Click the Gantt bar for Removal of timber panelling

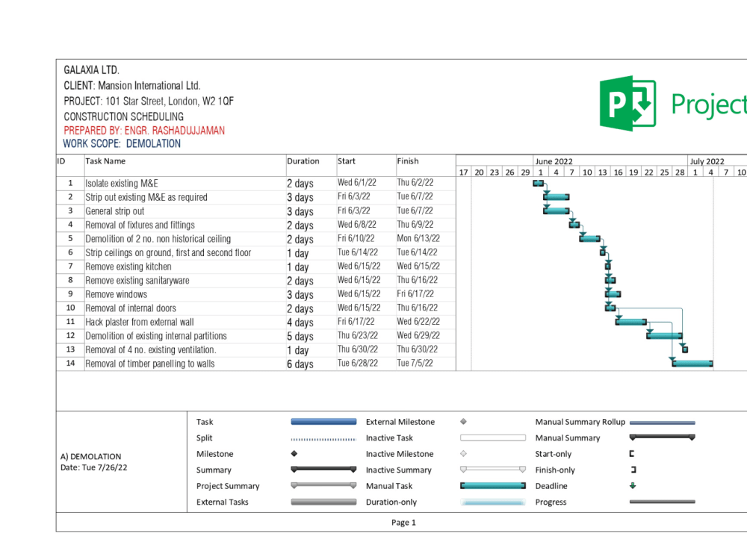(x=692, y=364)
